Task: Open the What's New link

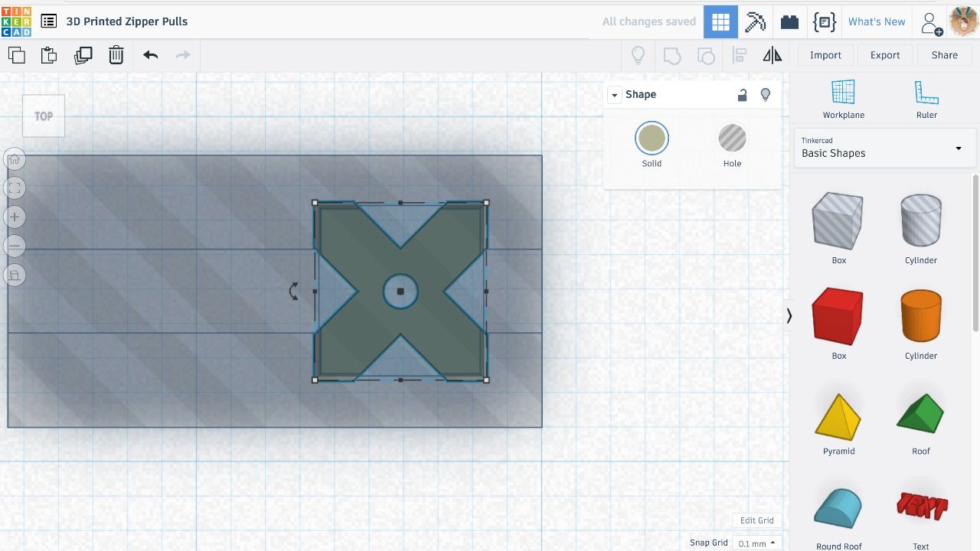Action: [x=877, y=21]
